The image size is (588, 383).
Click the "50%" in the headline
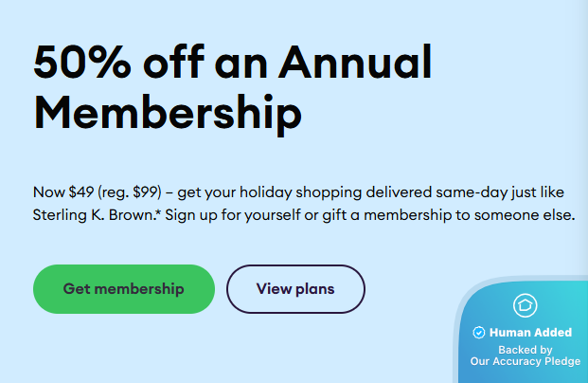coord(80,63)
